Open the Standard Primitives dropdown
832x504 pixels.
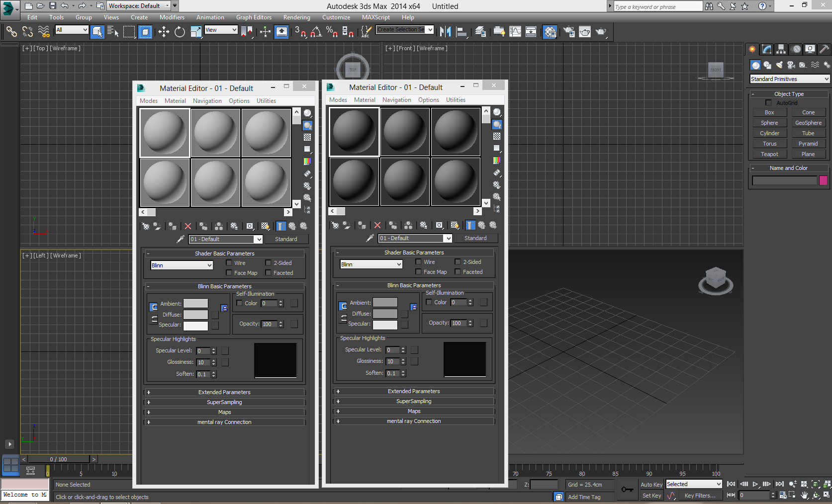click(x=790, y=79)
